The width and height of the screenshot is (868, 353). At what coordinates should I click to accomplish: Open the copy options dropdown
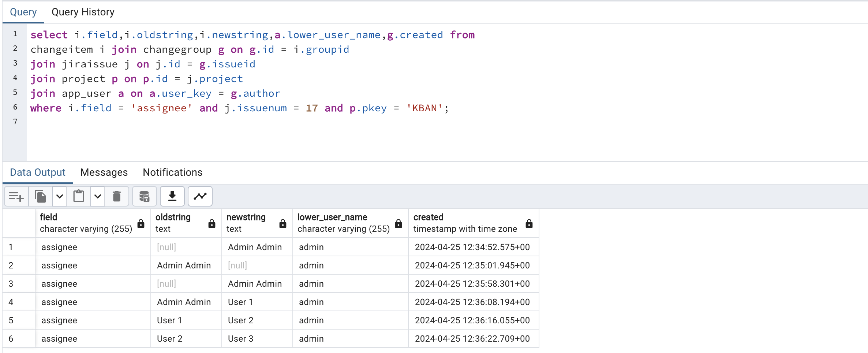point(59,196)
